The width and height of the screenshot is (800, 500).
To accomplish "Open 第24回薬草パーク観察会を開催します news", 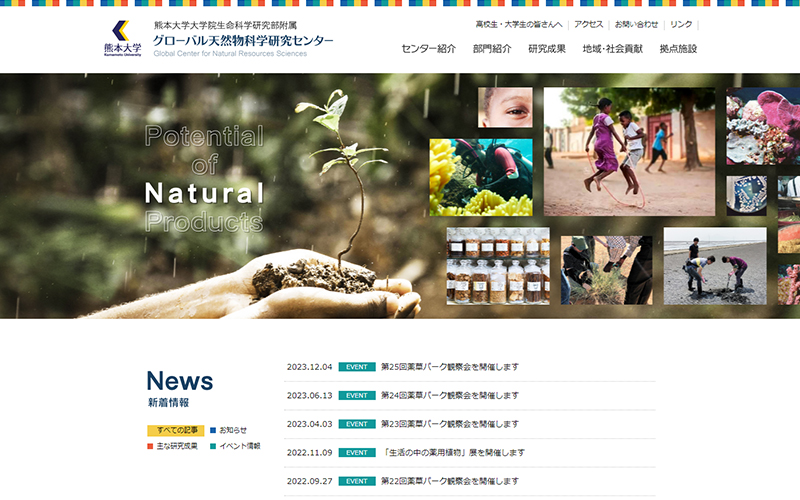I will (450, 395).
